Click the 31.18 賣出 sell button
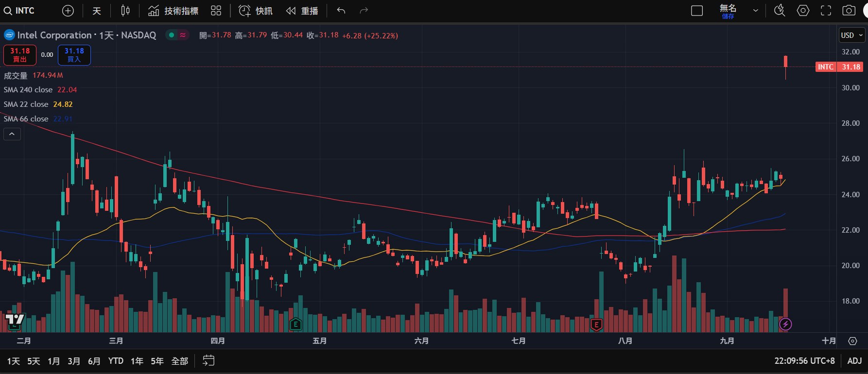This screenshot has width=868, height=374. [x=20, y=55]
